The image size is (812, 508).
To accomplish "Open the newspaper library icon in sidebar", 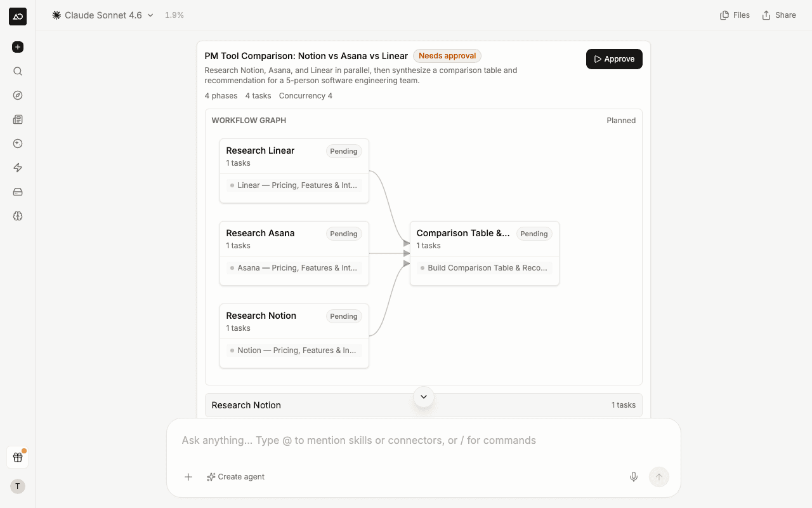I will (x=18, y=119).
